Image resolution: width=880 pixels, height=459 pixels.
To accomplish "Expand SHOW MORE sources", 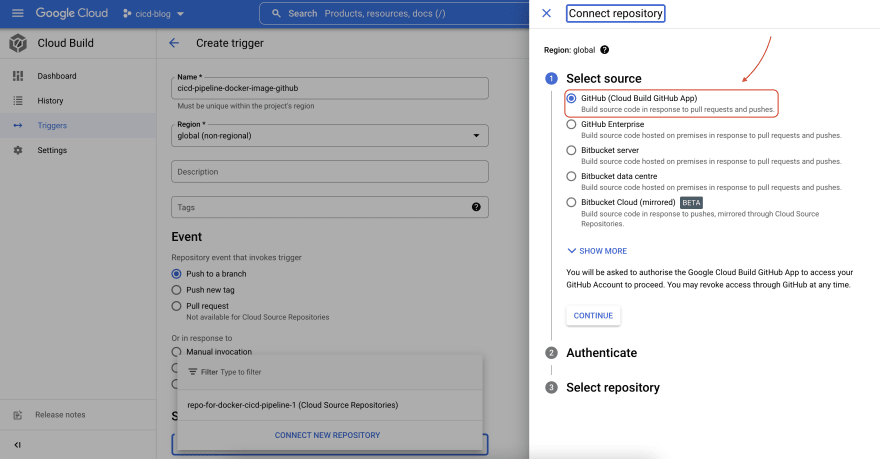I will coord(597,251).
